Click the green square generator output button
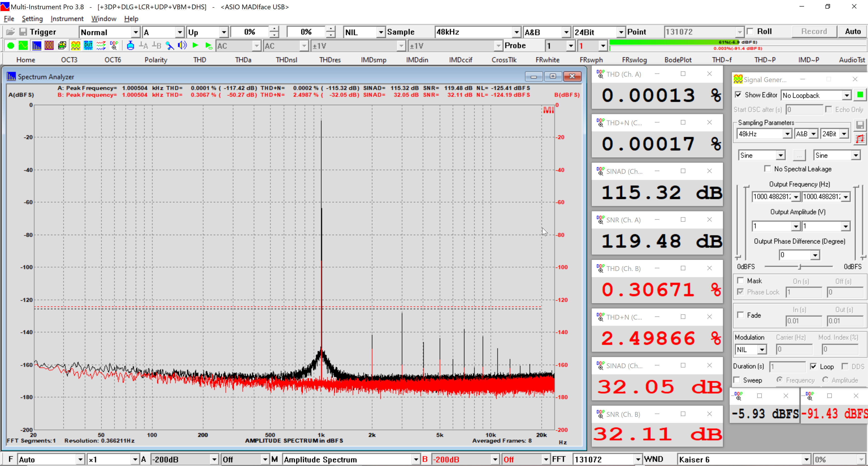Viewport: 868px width, 466px height. 860,95
